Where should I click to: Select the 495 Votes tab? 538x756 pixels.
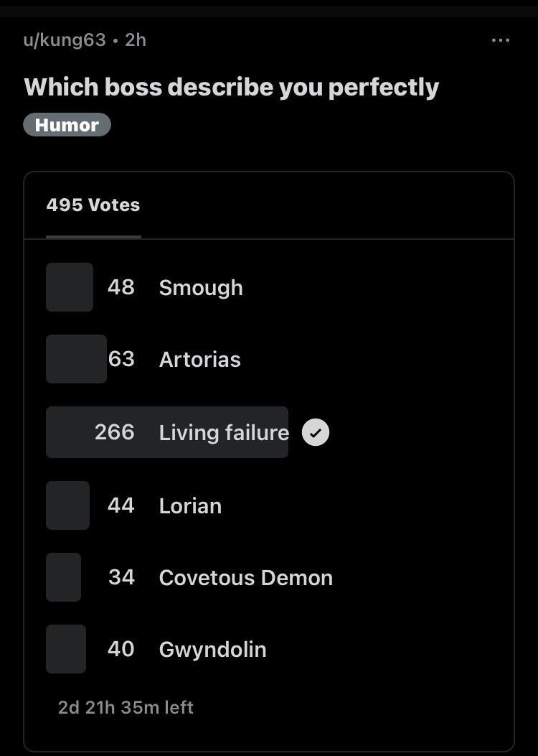click(93, 205)
